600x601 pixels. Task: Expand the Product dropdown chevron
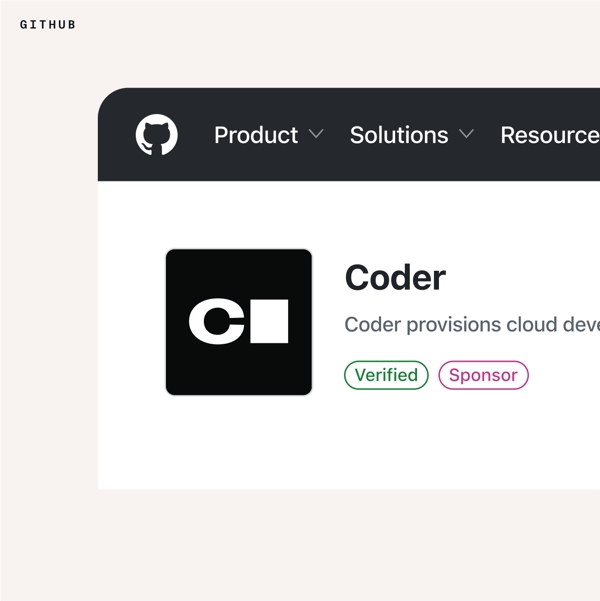(x=316, y=134)
